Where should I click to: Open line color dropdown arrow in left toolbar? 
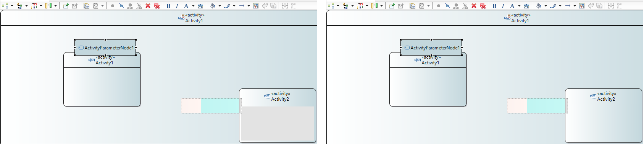[x=234, y=6]
